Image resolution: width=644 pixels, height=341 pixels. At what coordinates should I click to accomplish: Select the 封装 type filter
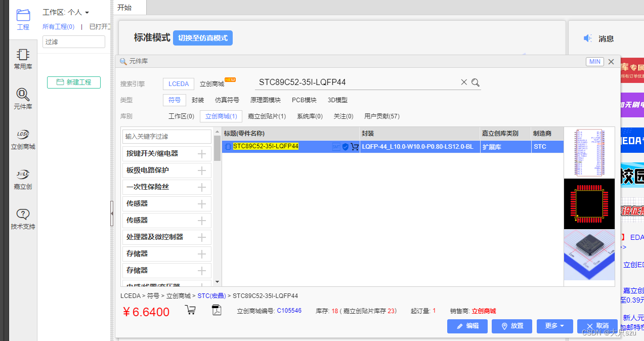click(x=198, y=100)
